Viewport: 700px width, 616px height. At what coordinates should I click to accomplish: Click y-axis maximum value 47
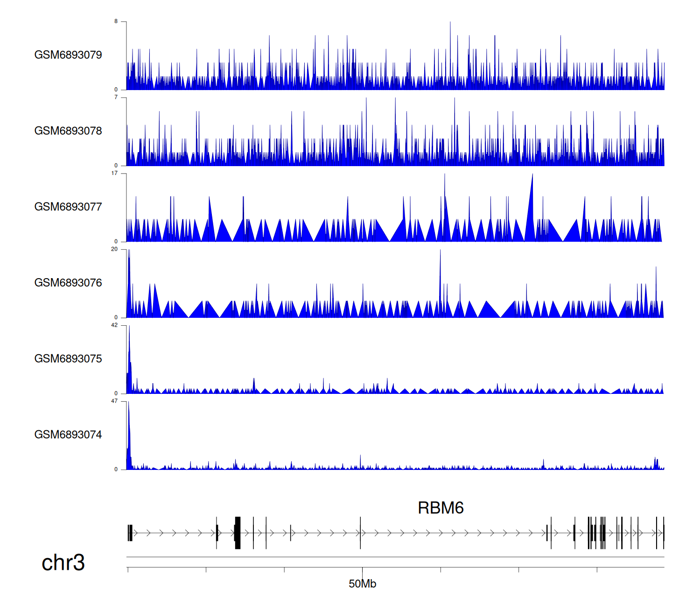coord(114,401)
